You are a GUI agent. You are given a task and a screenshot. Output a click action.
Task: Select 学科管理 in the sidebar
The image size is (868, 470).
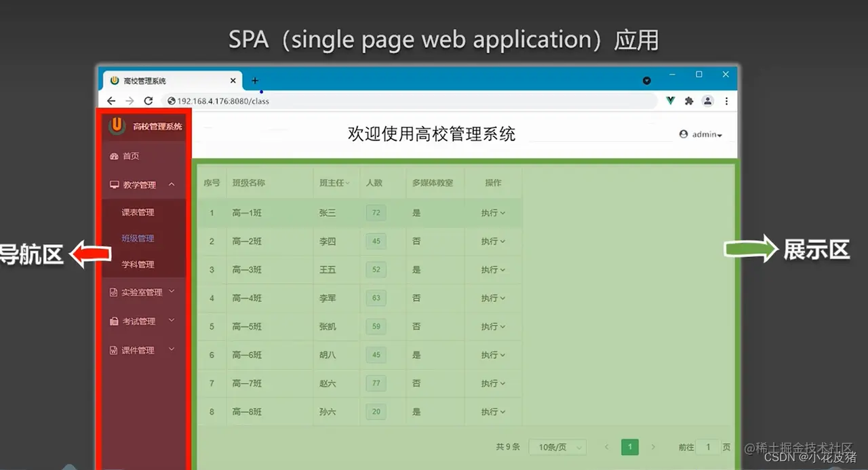[x=138, y=265]
